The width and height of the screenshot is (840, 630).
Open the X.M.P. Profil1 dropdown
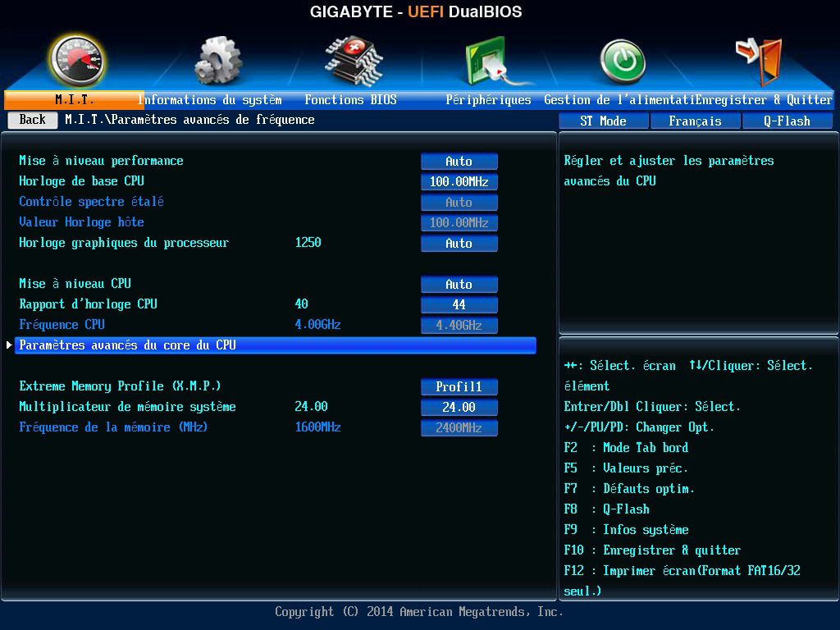[x=459, y=387]
